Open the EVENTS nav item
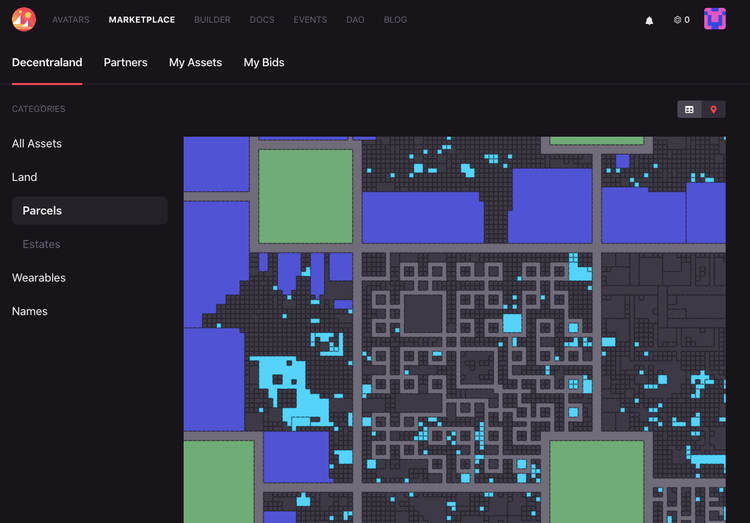Viewport: 750px width, 523px height. 310,20
